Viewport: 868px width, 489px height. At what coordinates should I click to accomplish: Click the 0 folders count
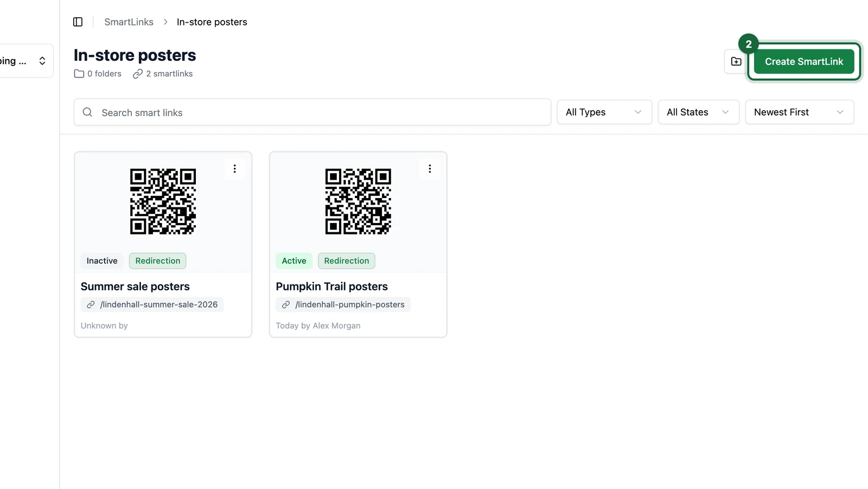104,74
